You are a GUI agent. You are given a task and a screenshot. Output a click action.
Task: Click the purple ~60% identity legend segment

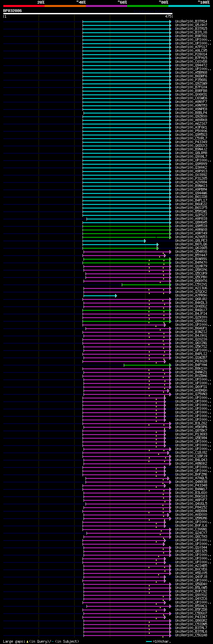pyautogui.click(x=106, y=6)
